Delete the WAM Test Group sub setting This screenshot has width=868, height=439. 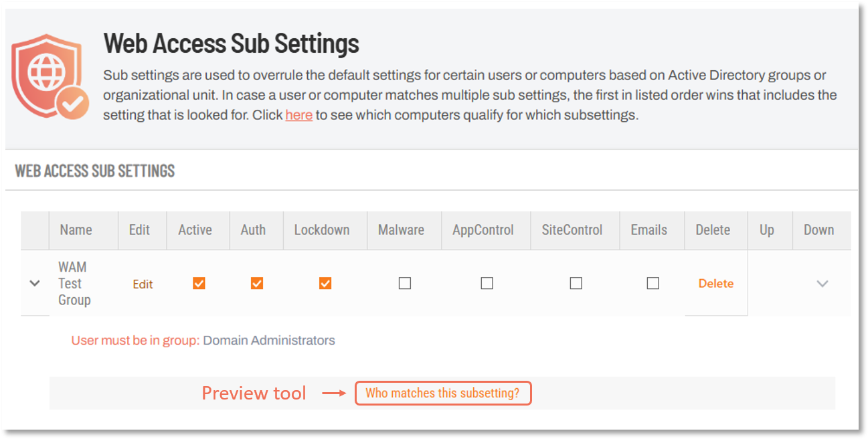pyautogui.click(x=716, y=283)
